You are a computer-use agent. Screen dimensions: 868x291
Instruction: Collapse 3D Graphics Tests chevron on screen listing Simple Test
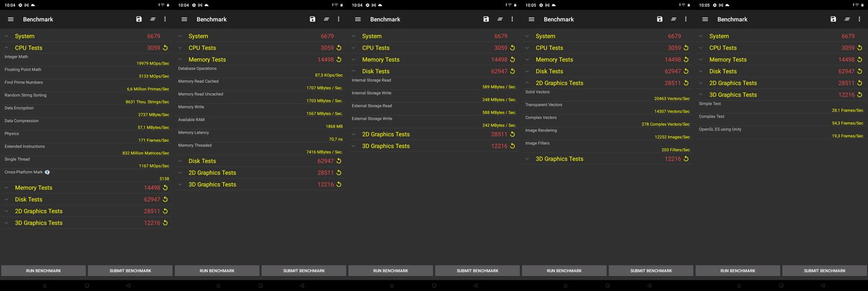click(701, 95)
